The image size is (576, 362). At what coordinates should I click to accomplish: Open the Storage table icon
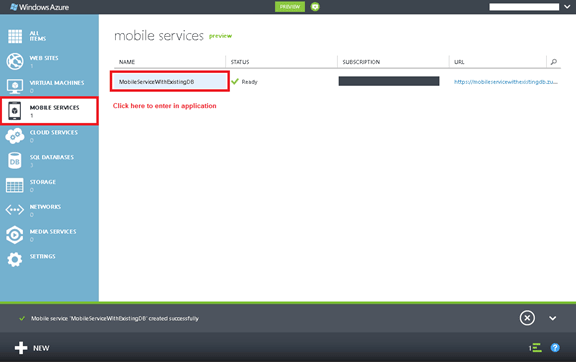15,185
